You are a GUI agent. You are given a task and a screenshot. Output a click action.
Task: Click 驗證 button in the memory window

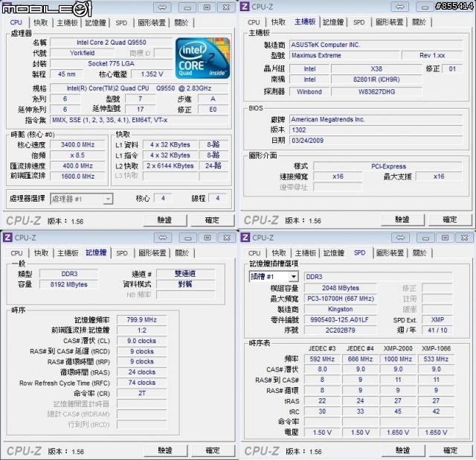point(165,450)
